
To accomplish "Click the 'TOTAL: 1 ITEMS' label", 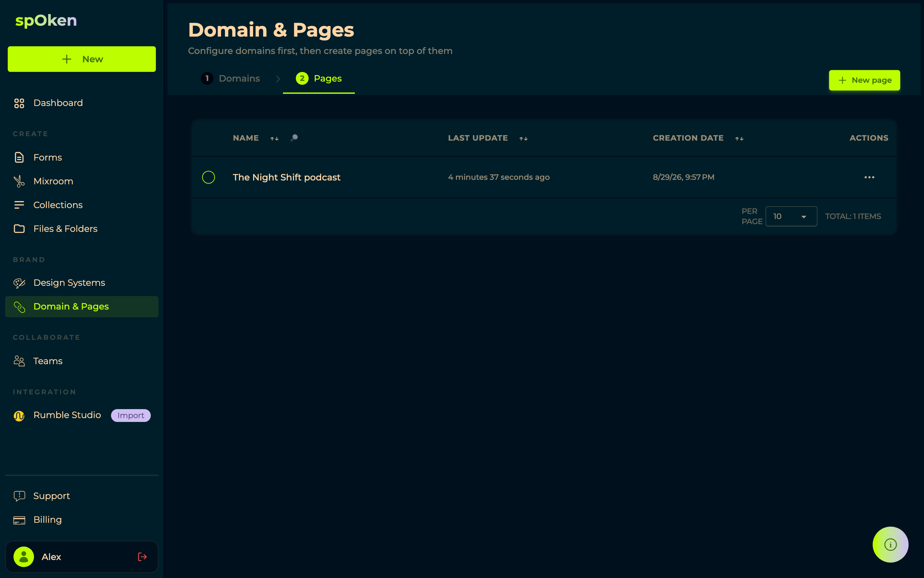I will coord(853,216).
